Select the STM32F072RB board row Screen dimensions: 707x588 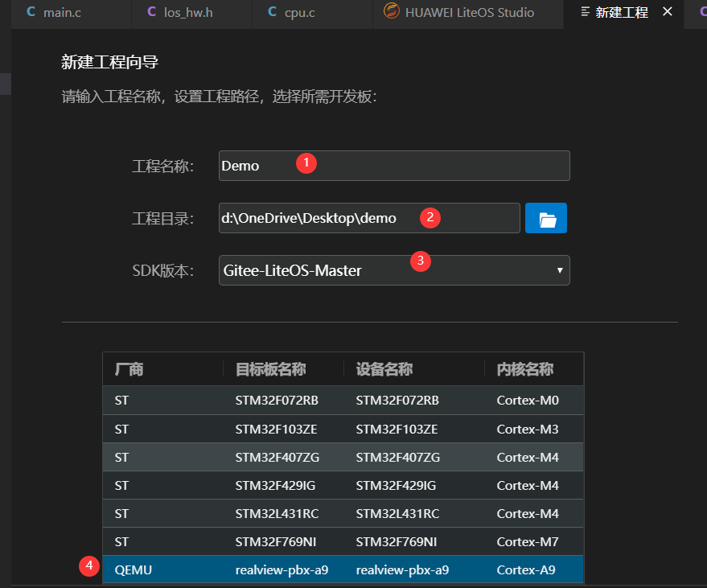pyautogui.click(x=343, y=401)
